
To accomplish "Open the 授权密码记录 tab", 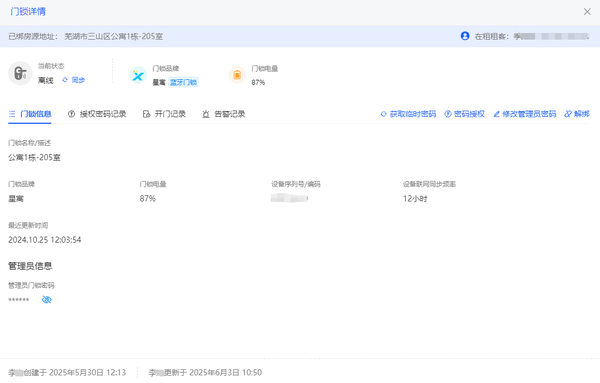I will pyautogui.click(x=97, y=114).
